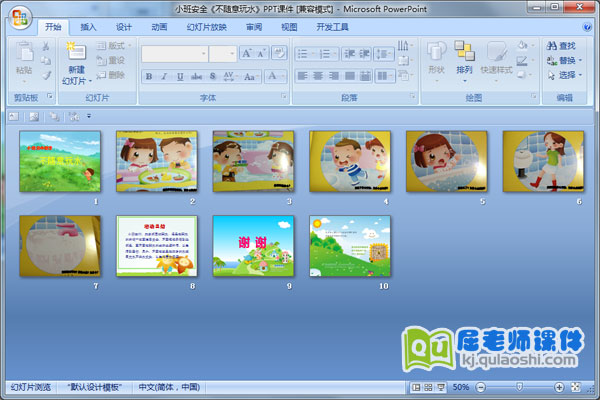
Task: Open the font name combo box
Action: click(x=174, y=53)
